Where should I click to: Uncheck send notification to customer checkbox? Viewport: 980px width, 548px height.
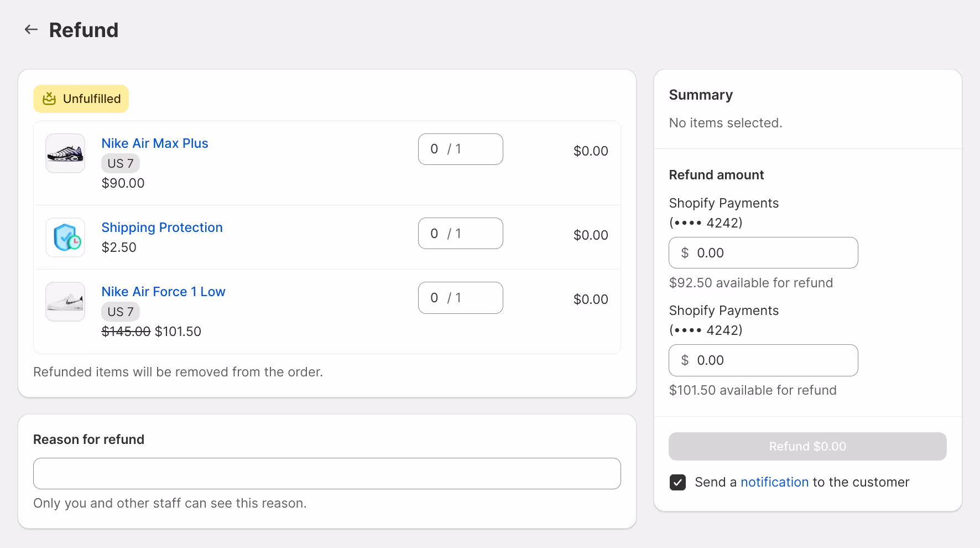pyautogui.click(x=677, y=482)
